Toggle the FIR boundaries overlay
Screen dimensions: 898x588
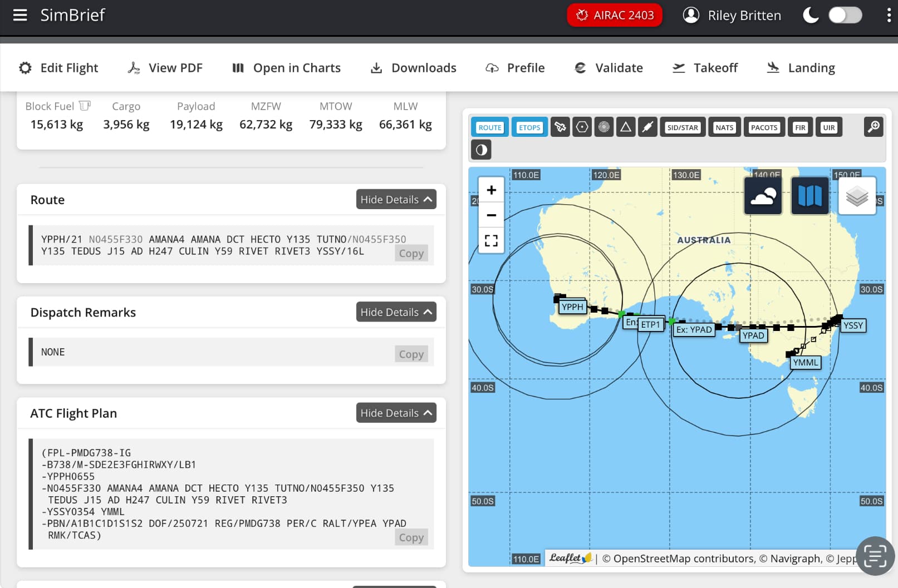(801, 127)
